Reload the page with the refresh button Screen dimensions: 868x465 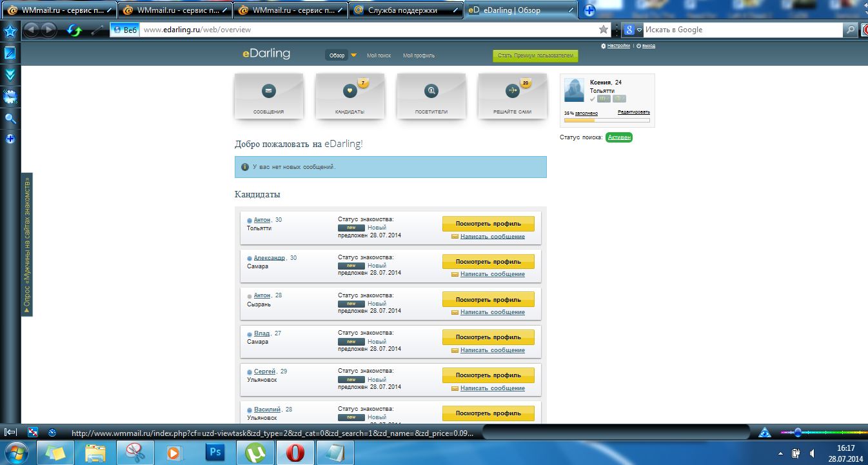pos(74,30)
